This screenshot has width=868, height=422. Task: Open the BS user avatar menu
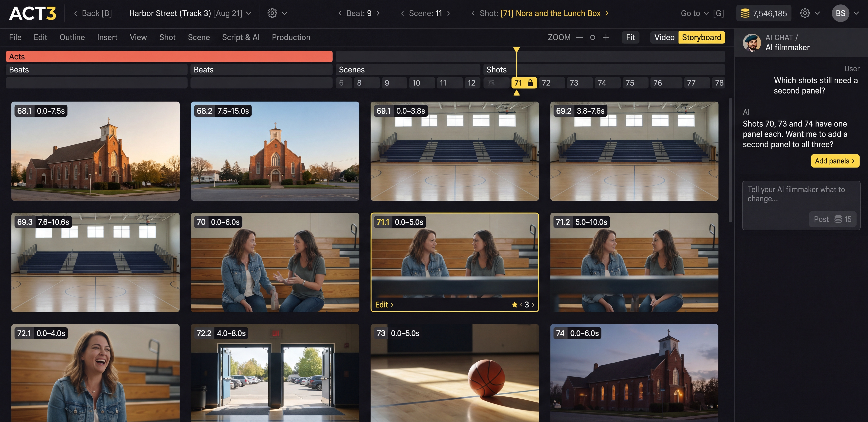coord(840,13)
